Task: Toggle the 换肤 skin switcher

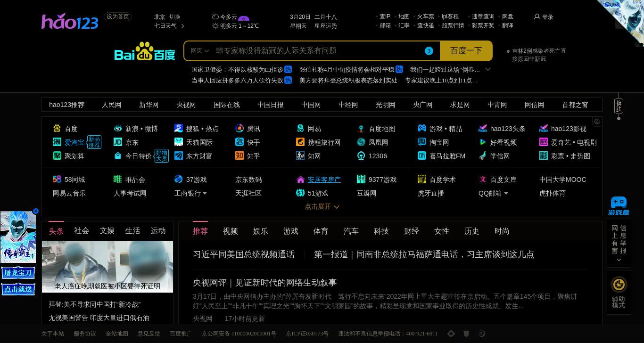Action: point(619,106)
